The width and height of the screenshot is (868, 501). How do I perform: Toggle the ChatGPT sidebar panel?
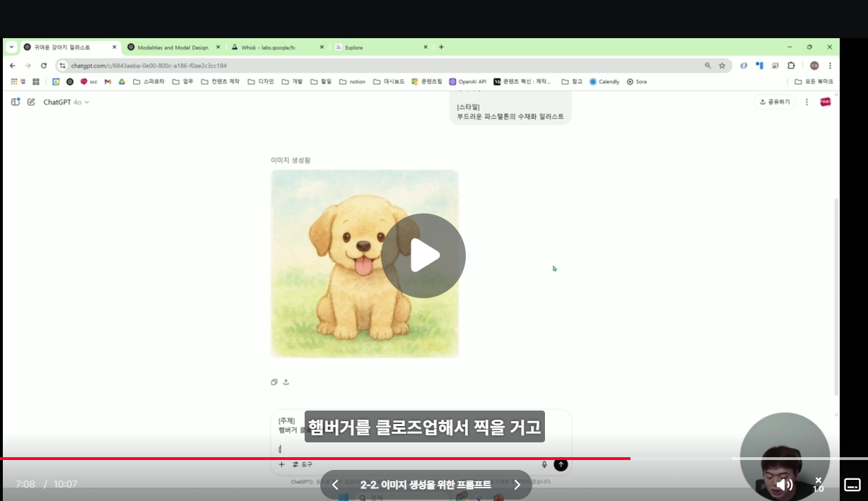(x=15, y=102)
